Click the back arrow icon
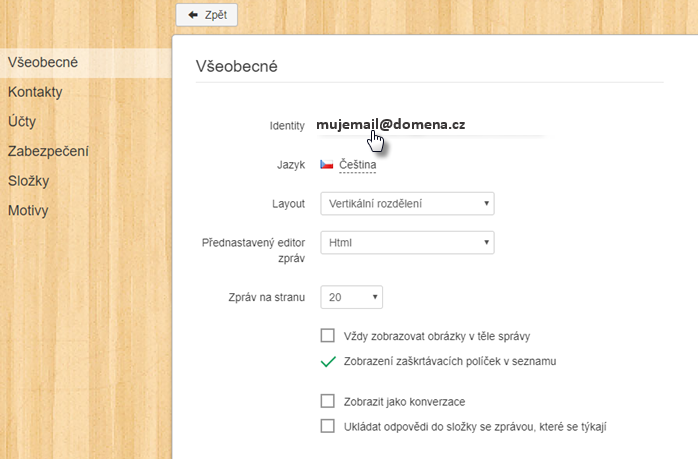 coord(193,15)
